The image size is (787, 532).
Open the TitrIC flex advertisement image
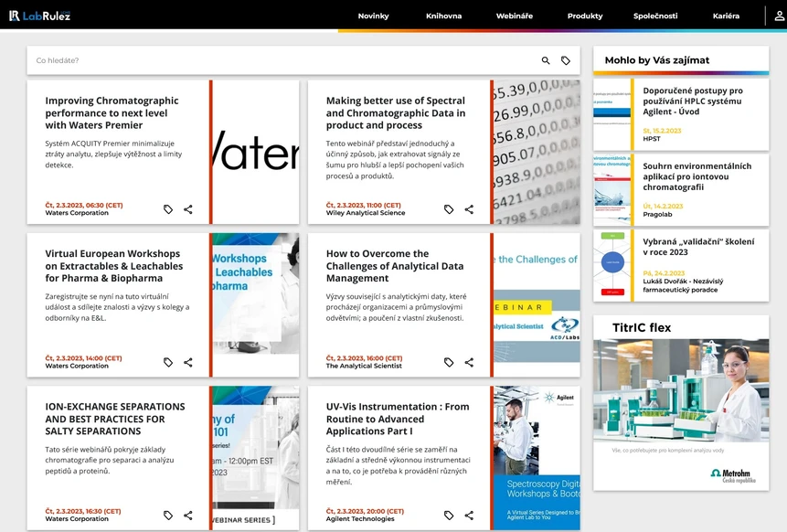point(681,390)
